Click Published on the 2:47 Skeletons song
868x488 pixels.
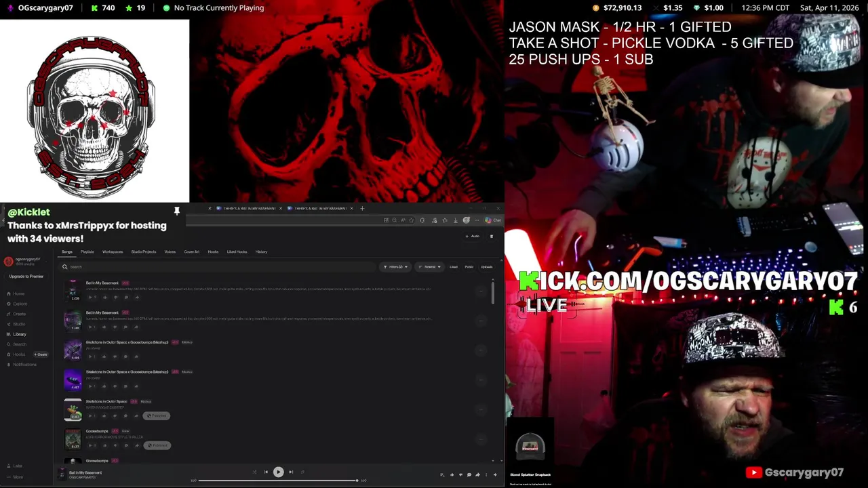[157, 415]
